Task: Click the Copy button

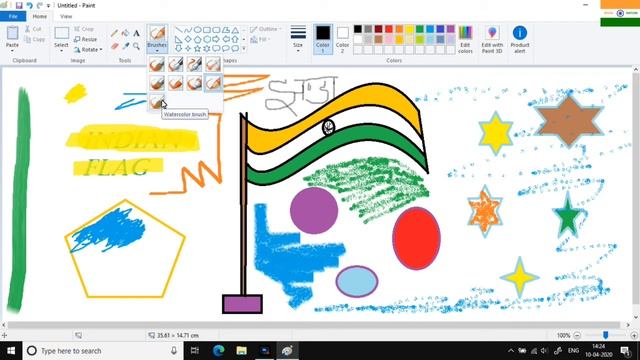Action: [x=34, y=39]
